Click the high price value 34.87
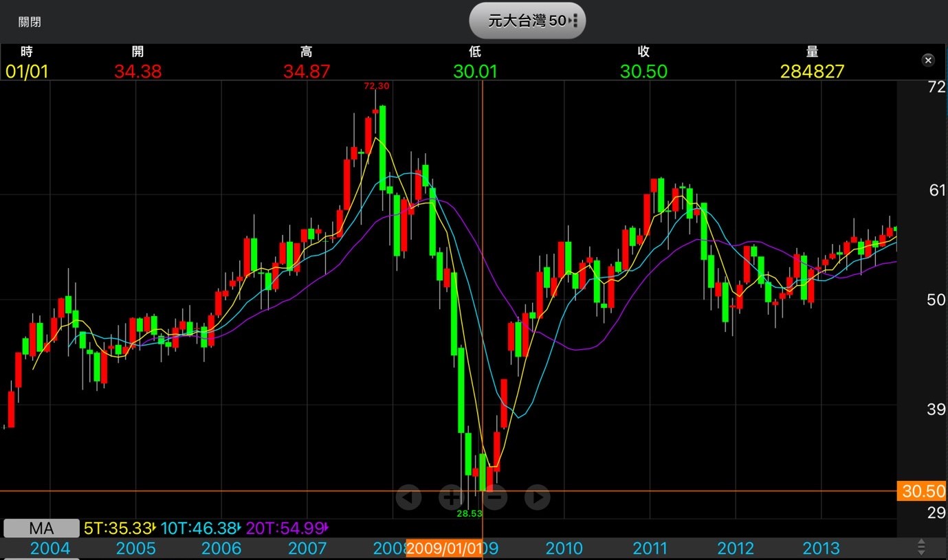Viewport: 948px width, 560px height. [x=307, y=71]
